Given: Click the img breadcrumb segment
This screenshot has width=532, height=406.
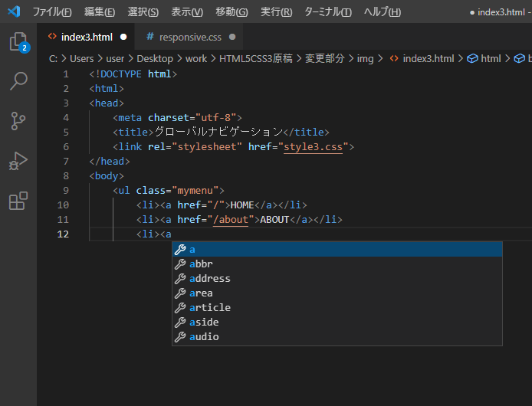Looking at the screenshot, I should click(365, 59).
